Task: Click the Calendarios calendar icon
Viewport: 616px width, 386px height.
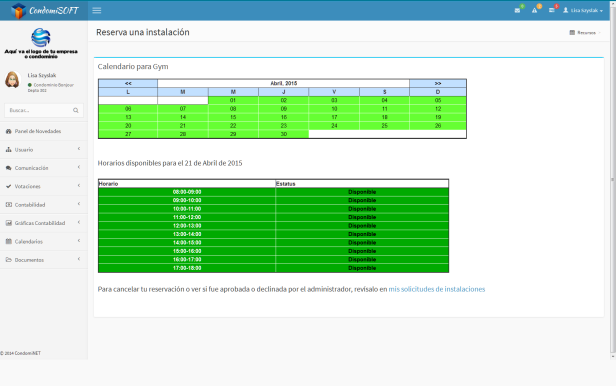Action: (9, 241)
